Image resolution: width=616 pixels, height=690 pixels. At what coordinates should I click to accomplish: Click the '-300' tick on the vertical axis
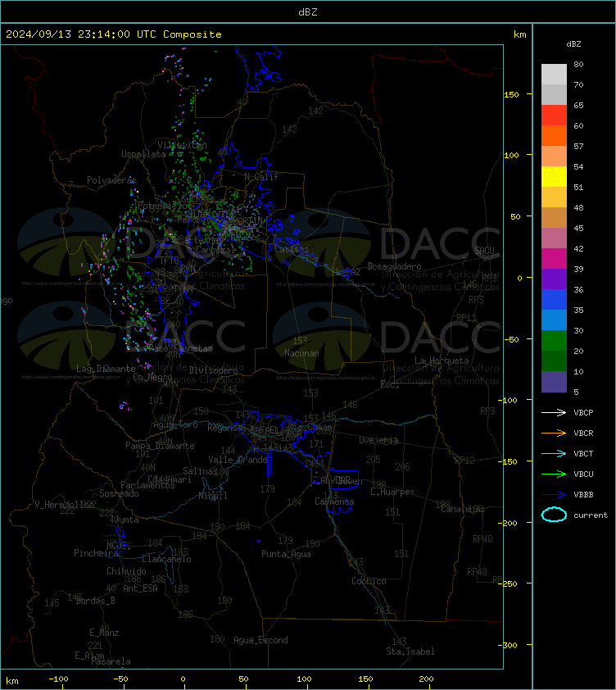[x=508, y=645]
